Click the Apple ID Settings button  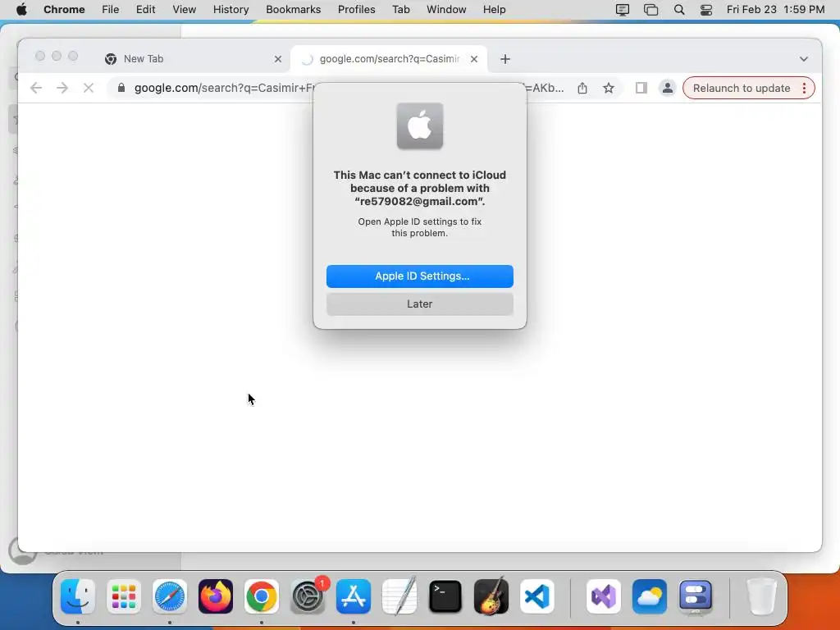419,276
